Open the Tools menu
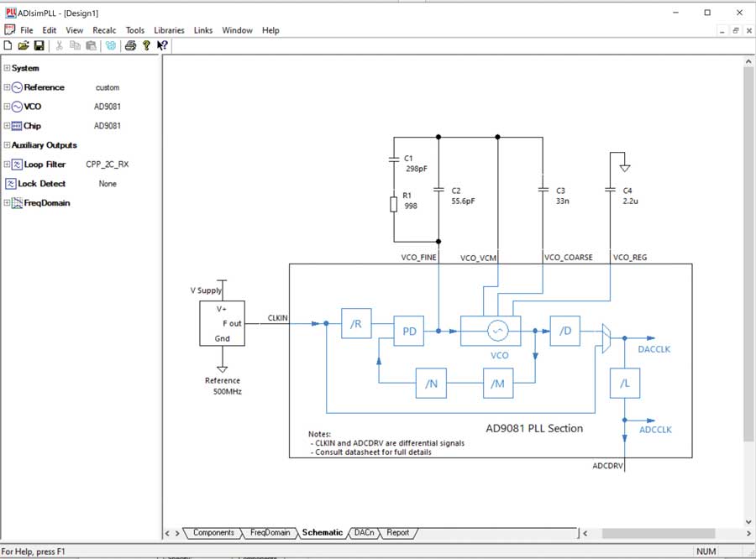756x559 pixels. click(x=135, y=30)
